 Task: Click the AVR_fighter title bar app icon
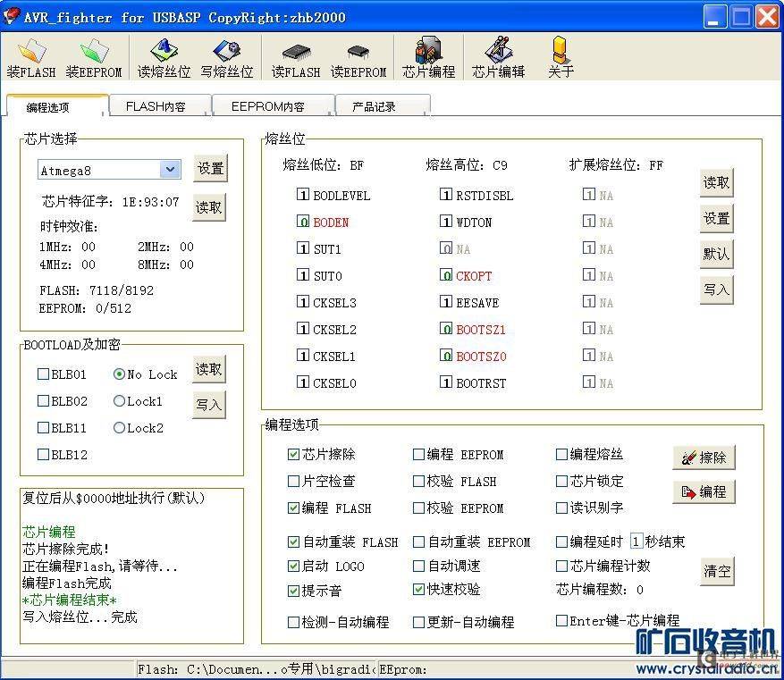[11, 16]
